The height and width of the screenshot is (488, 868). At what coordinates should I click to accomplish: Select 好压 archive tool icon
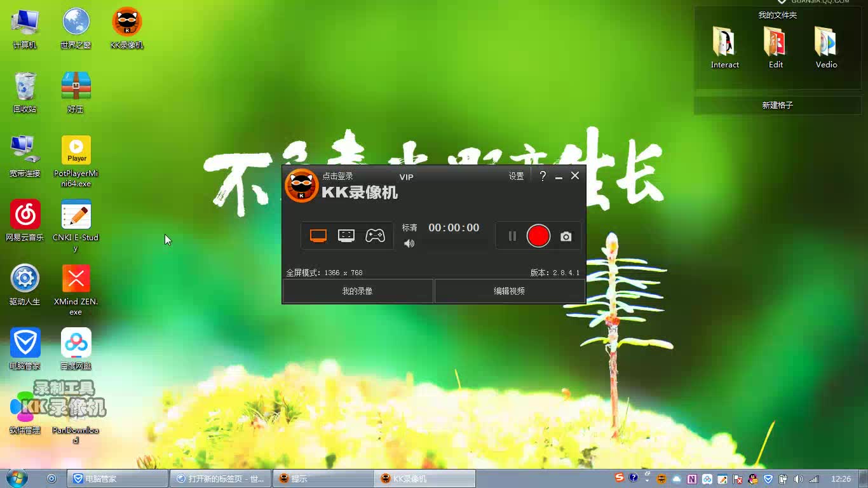(76, 93)
